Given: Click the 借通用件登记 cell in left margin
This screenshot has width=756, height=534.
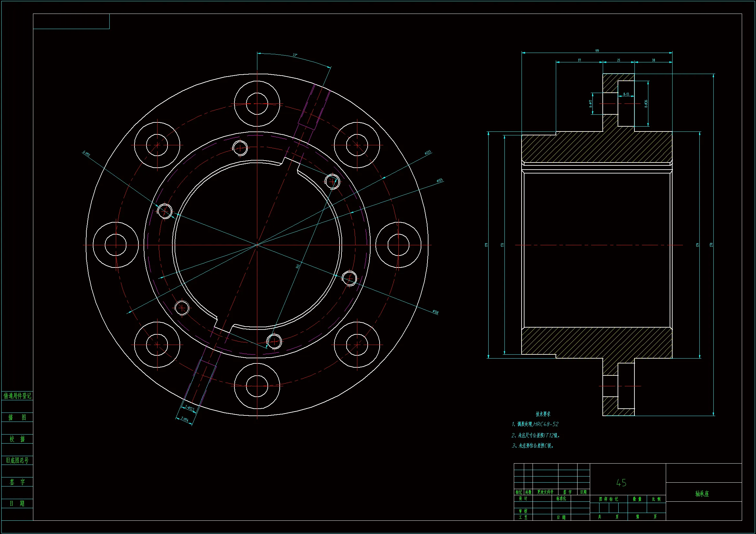Looking at the screenshot, I should (x=17, y=396).
